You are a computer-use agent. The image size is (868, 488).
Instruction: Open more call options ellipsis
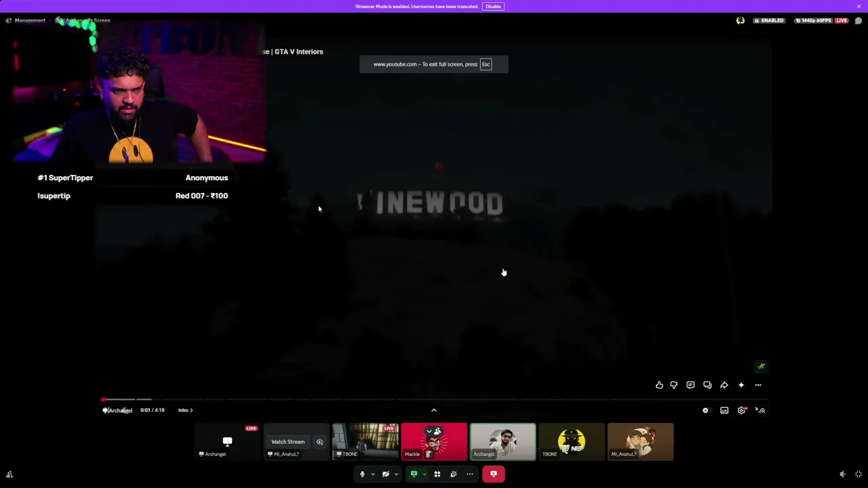point(470,474)
